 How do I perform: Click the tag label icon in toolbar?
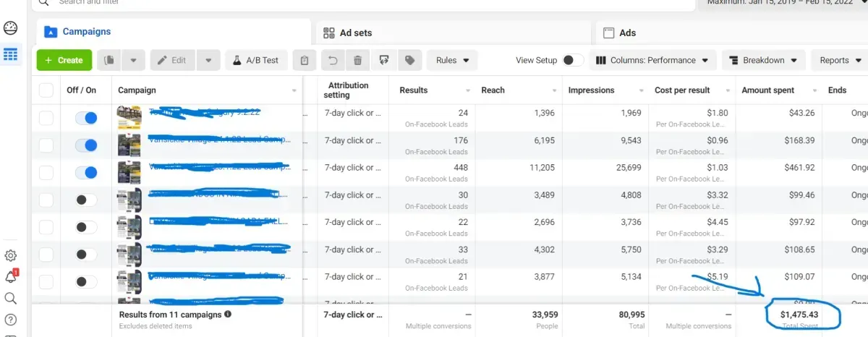coord(409,61)
